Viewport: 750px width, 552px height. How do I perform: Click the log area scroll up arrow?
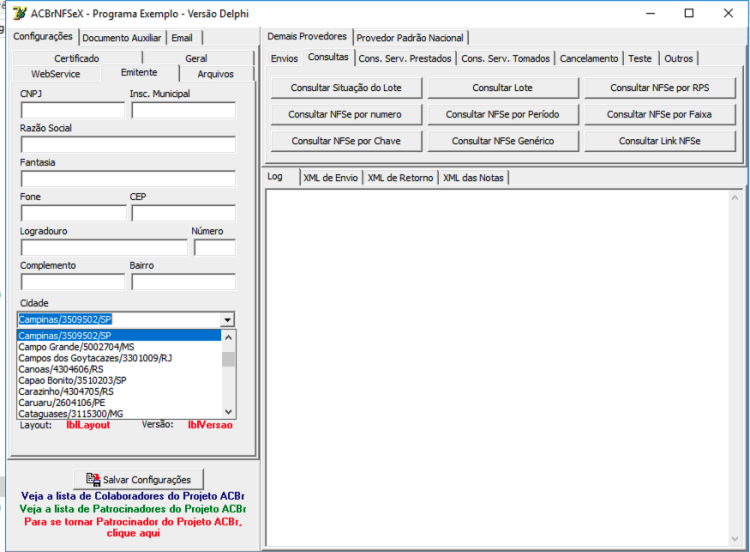(x=735, y=198)
